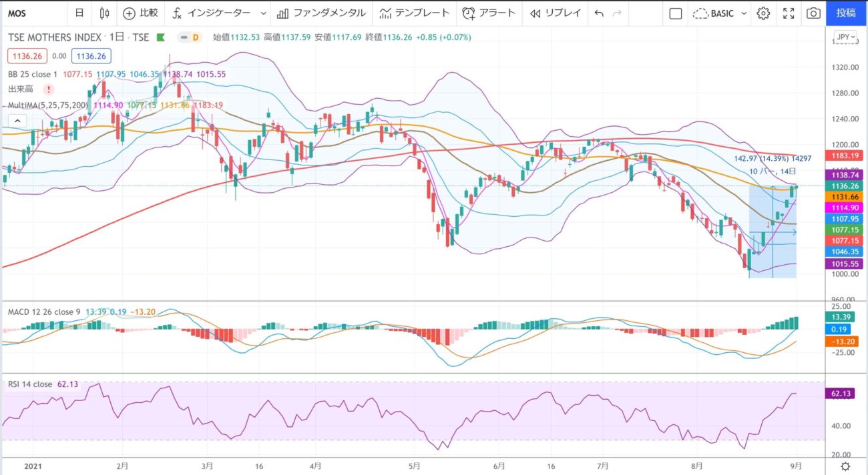Open chart settings gear icon

(764, 13)
